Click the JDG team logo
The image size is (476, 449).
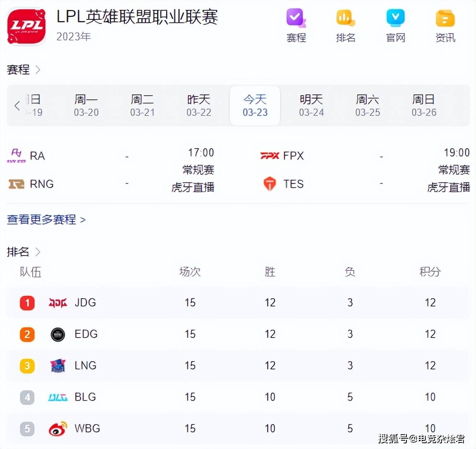click(58, 303)
